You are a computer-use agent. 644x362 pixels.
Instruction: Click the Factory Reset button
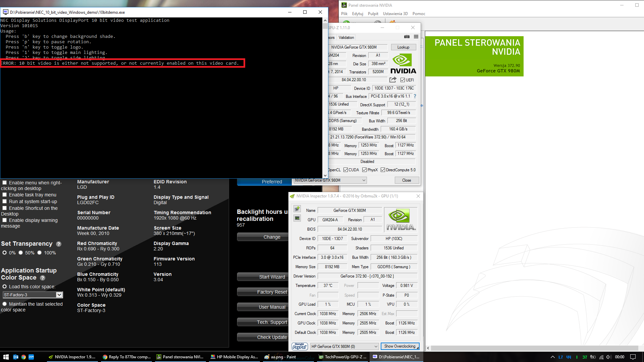[x=263, y=292]
